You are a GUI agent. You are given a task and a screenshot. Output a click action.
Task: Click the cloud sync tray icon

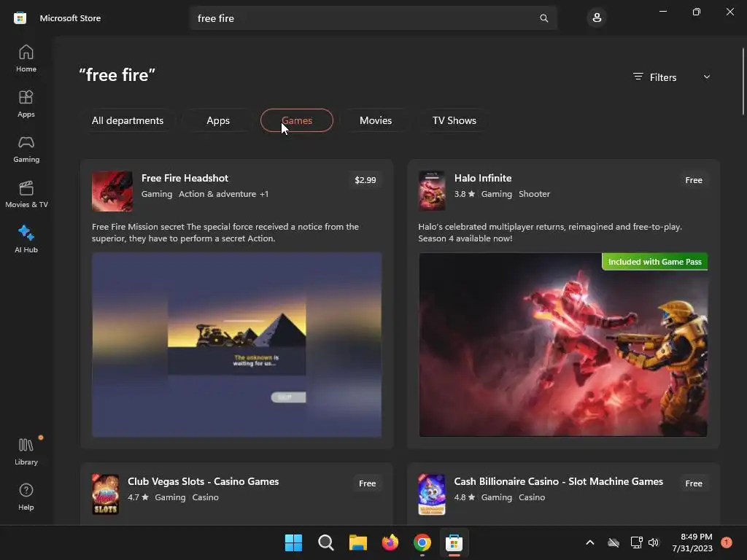614,542
